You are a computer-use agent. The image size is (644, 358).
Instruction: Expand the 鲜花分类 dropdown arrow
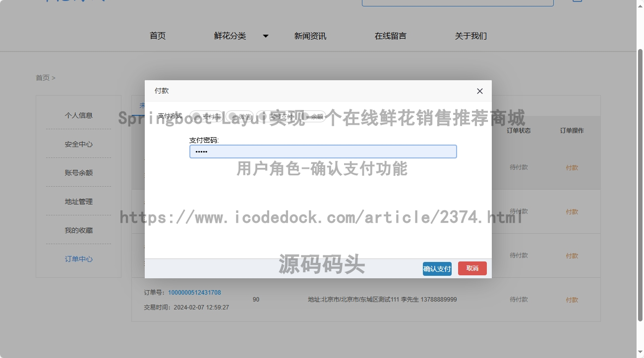coord(266,36)
